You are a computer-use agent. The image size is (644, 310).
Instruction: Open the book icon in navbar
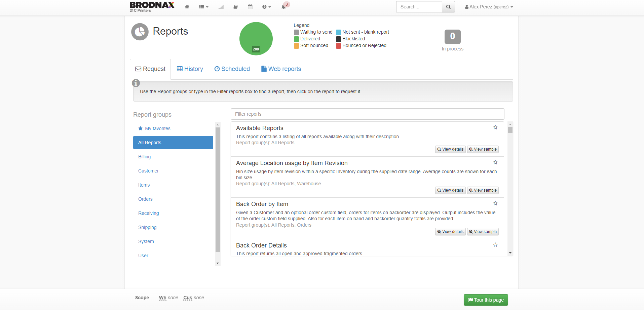(236, 7)
